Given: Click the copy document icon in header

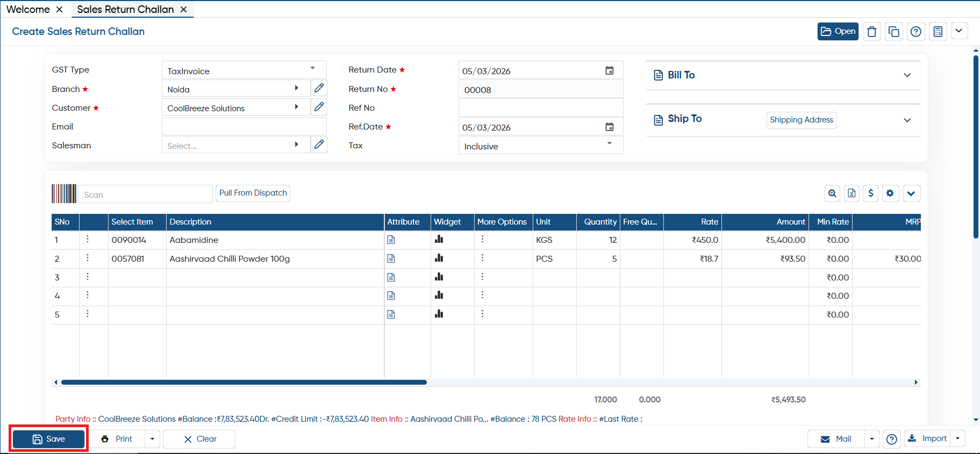Looking at the screenshot, I should [x=893, y=32].
